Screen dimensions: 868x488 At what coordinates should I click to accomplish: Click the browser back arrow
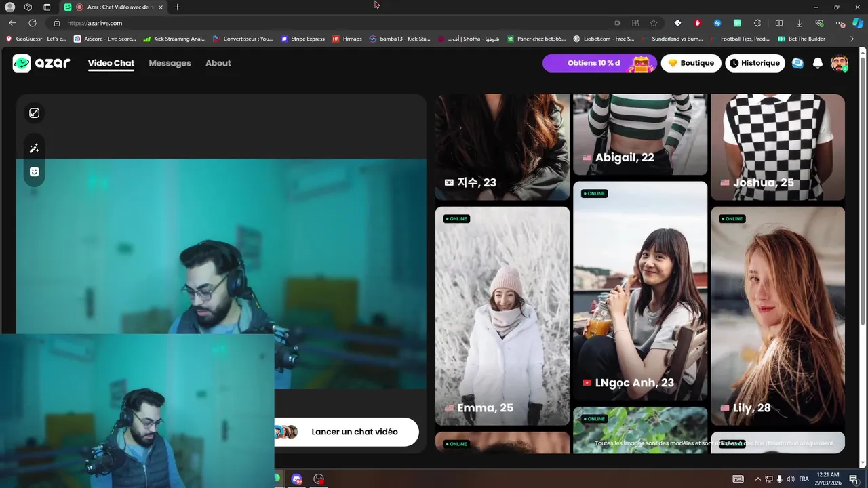click(x=12, y=23)
